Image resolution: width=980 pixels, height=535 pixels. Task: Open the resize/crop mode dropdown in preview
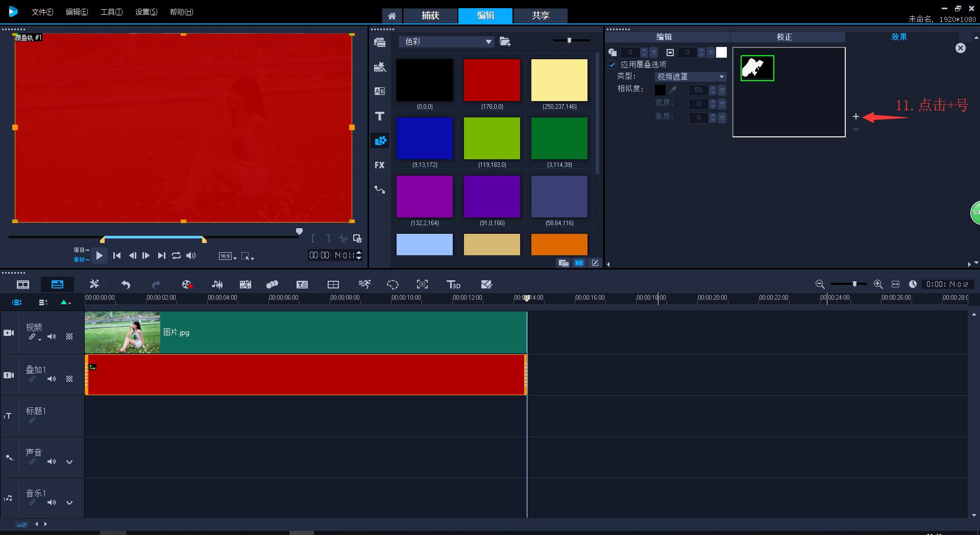[x=248, y=256]
